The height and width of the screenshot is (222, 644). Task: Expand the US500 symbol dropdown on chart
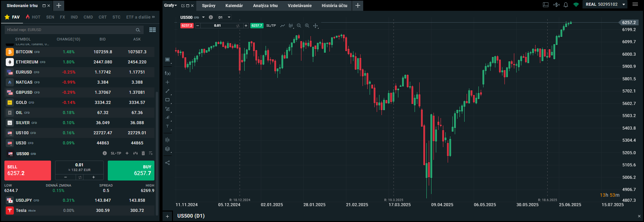tap(203, 17)
